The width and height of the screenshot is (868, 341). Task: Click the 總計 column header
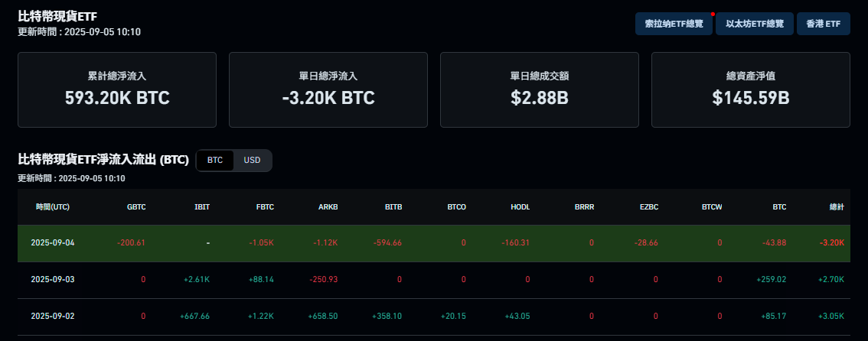pos(837,207)
